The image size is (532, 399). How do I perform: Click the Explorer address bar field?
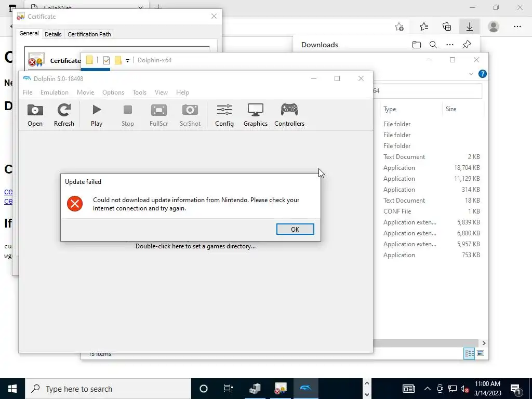(x=428, y=90)
